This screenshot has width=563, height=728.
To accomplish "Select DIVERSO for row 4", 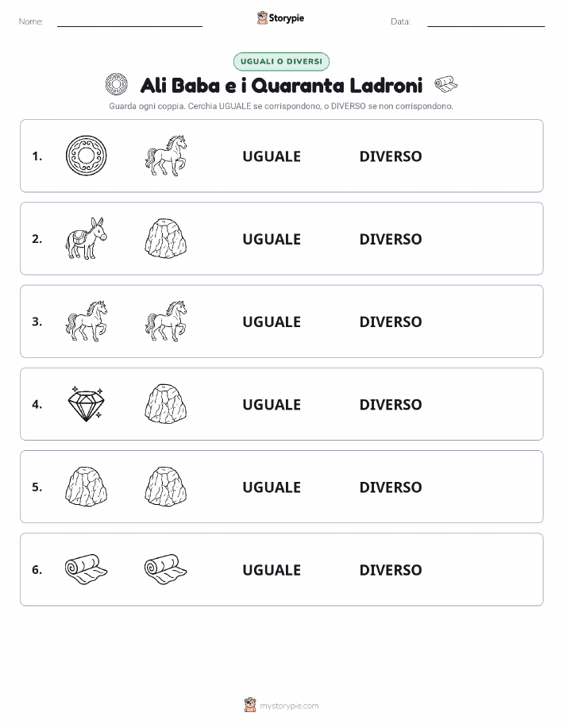I will 391,404.
